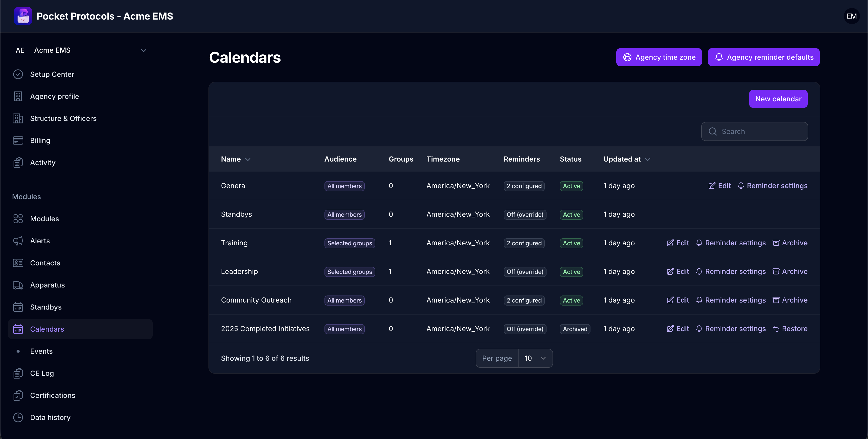Select the Modules sidebar item
868x439 pixels.
[x=44, y=218]
